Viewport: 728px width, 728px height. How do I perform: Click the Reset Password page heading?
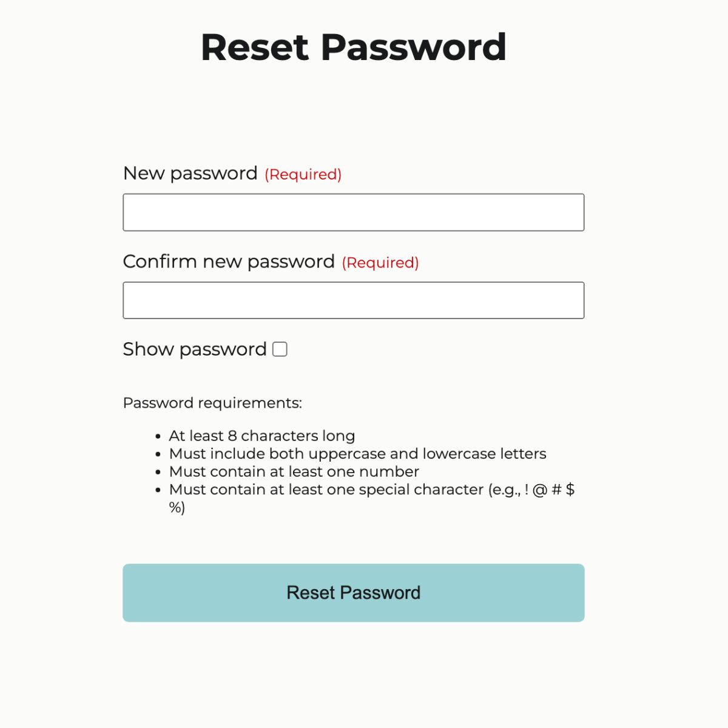(x=354, y=47)
